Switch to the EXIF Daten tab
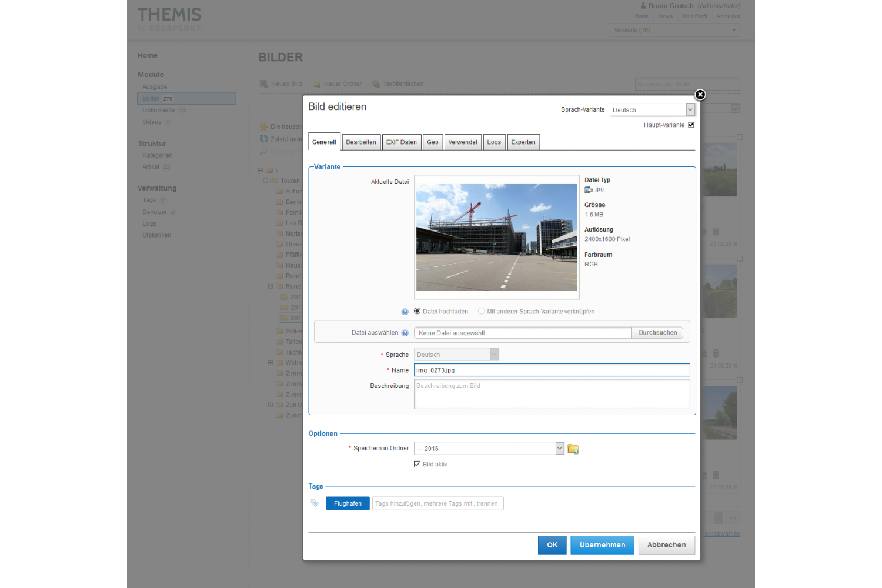882x588 pixels. (401, 142)
